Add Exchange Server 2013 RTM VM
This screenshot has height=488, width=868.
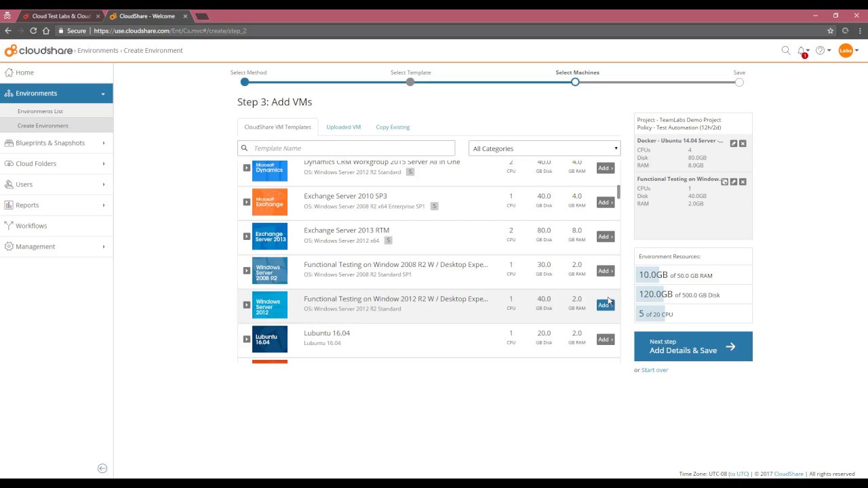click(x=606, y=237)
